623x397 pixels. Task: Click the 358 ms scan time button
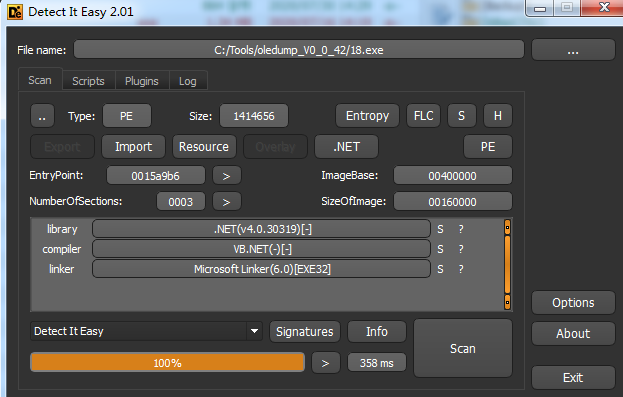377,363
